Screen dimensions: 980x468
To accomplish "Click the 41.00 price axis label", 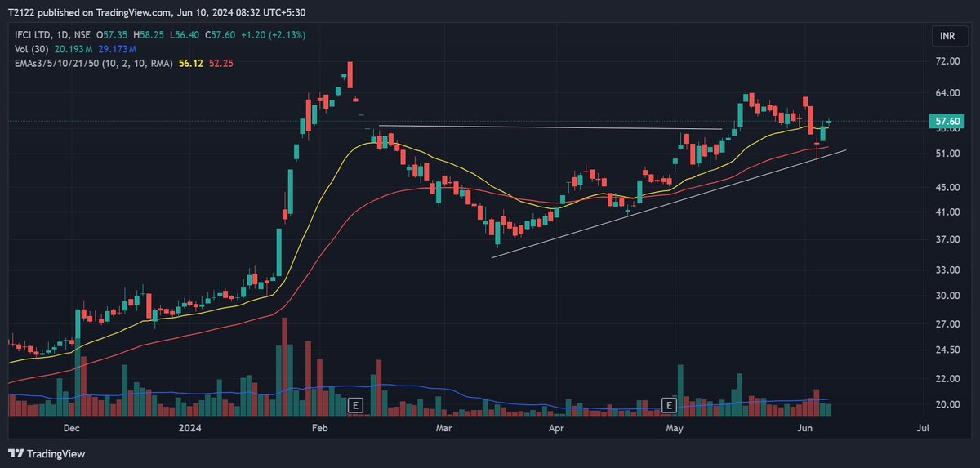I will (947, 212).
